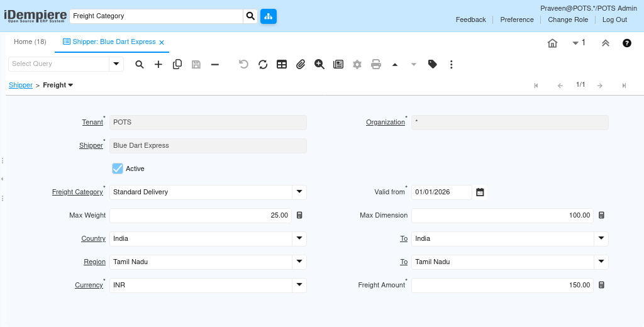The width and height of the screenshot is (644, 327).
Task: Open the Preference link
Action: (x=517, y=19)
